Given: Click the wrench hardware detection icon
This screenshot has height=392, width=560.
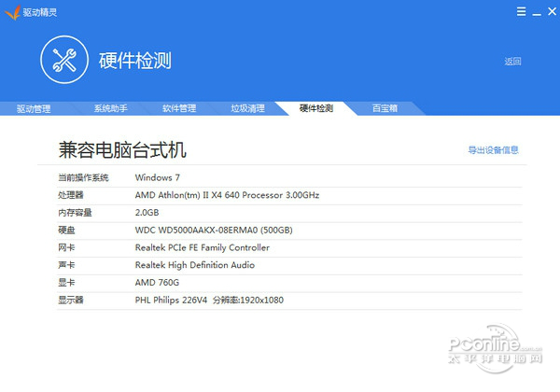Looking at the screenshot, I should point(64,60).
